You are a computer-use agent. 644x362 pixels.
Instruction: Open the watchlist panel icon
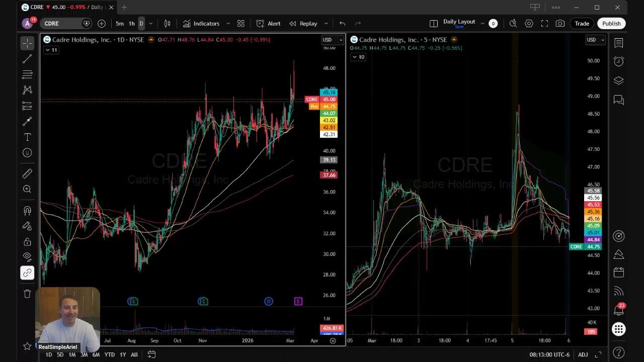tap(619, 43)
